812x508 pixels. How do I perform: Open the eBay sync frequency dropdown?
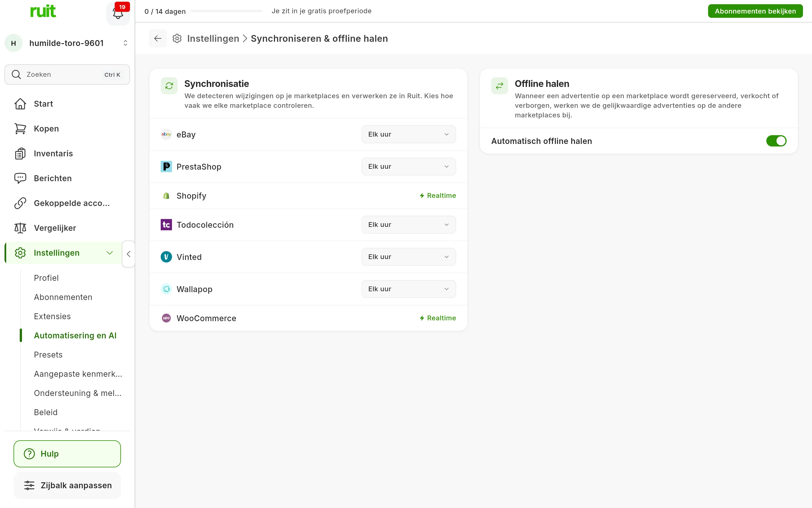point(408,134)
